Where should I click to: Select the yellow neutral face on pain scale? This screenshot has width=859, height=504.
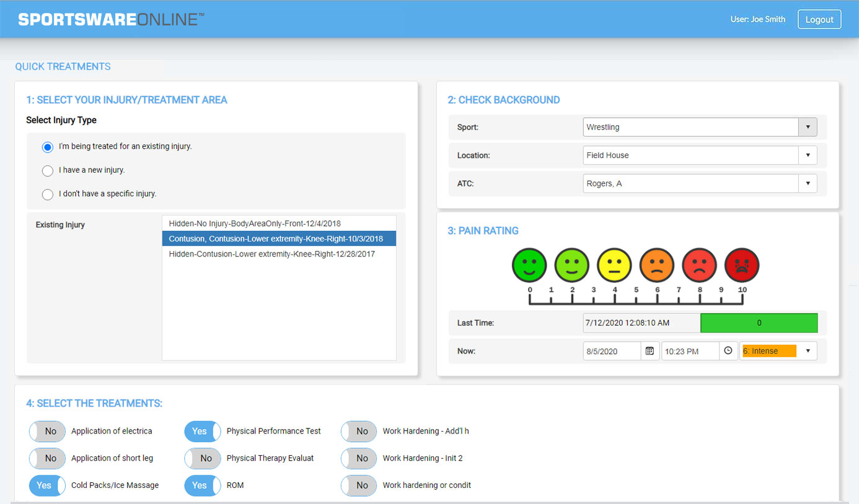click(x=614, y=265)
